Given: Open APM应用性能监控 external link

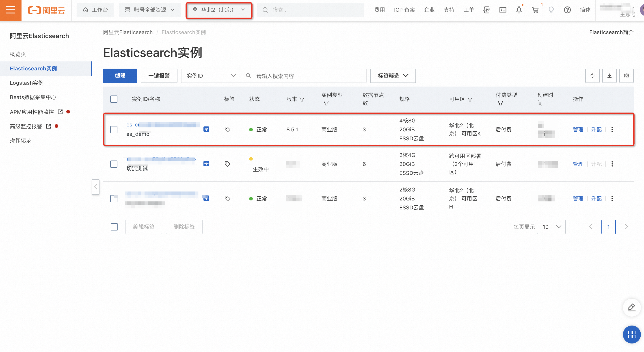Looking at the screenshot, I should pyautogui.click(x=36, y=112).
